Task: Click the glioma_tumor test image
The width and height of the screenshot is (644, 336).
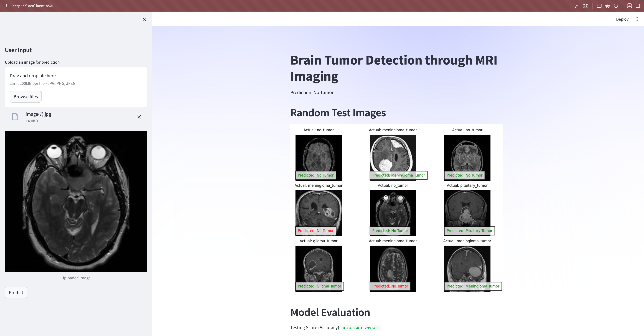Action: point(318,265)
